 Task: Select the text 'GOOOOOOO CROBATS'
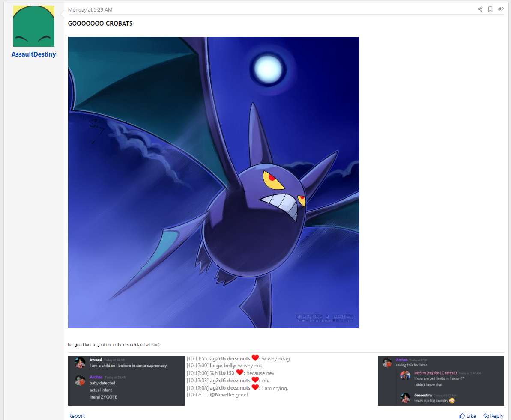pyautogui.click(x=100, y=24)
